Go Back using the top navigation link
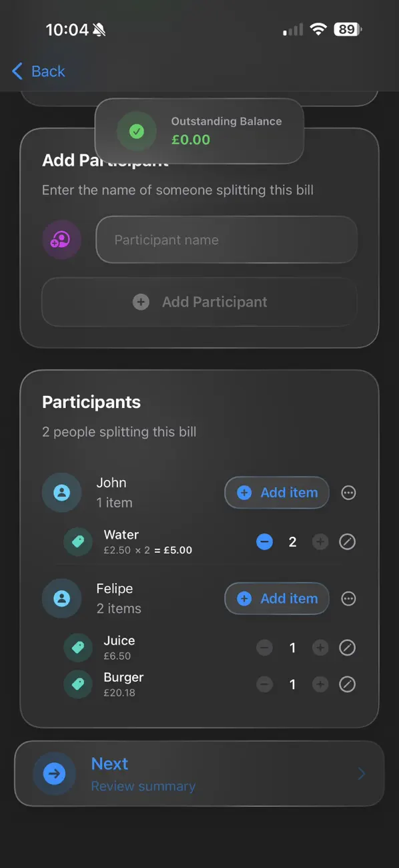399x868 pixels. (38, 71)
